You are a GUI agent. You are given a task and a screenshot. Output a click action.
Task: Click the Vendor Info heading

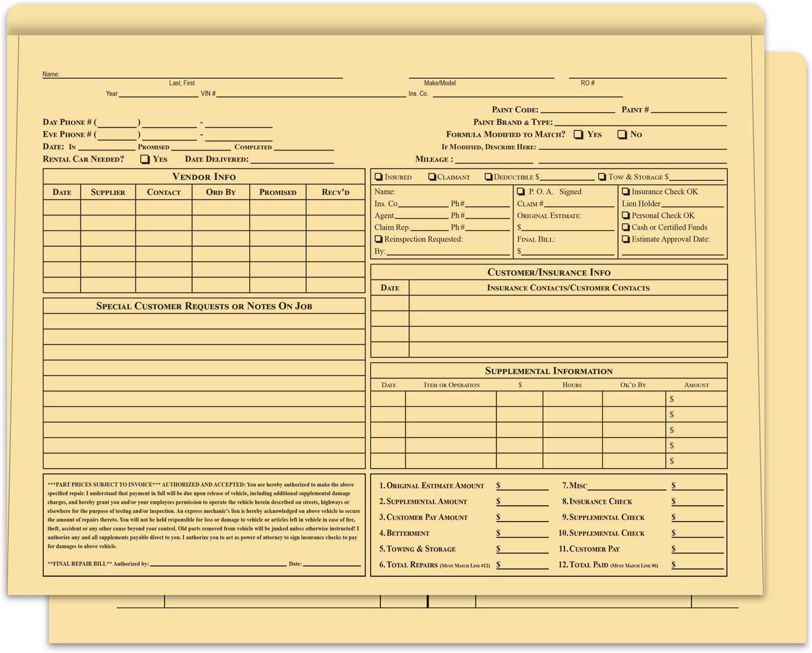[204, 177]
